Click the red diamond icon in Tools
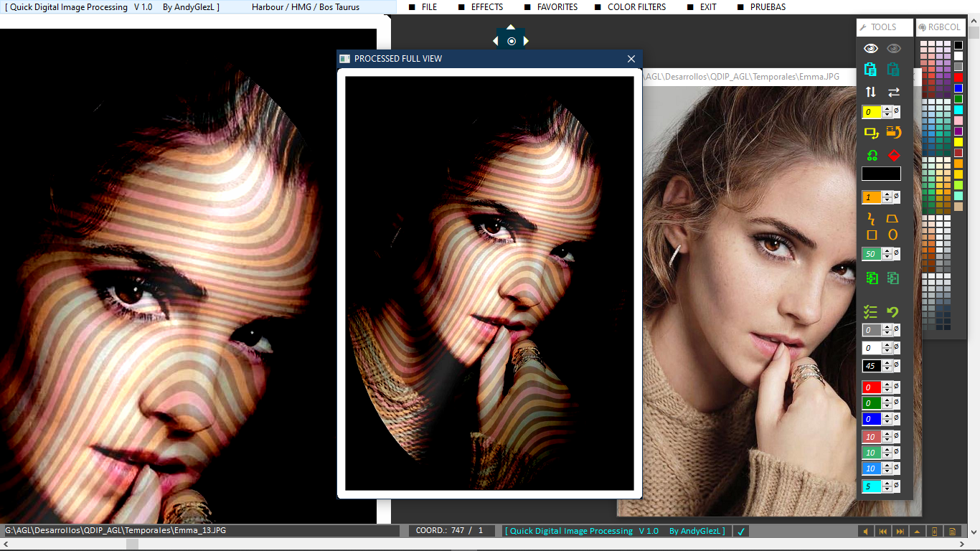Screen dimensions: 980x551 pos(893,155)
